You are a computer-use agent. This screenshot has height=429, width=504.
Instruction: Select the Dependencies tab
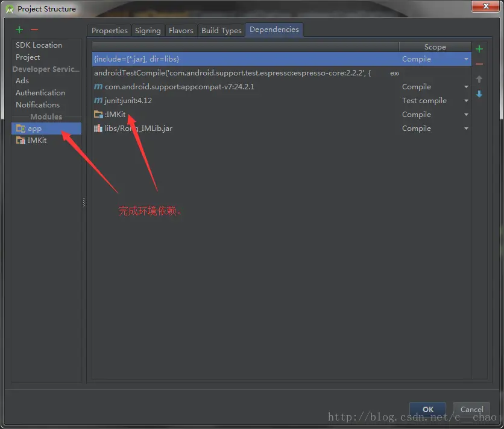click(x=274, y=30)
